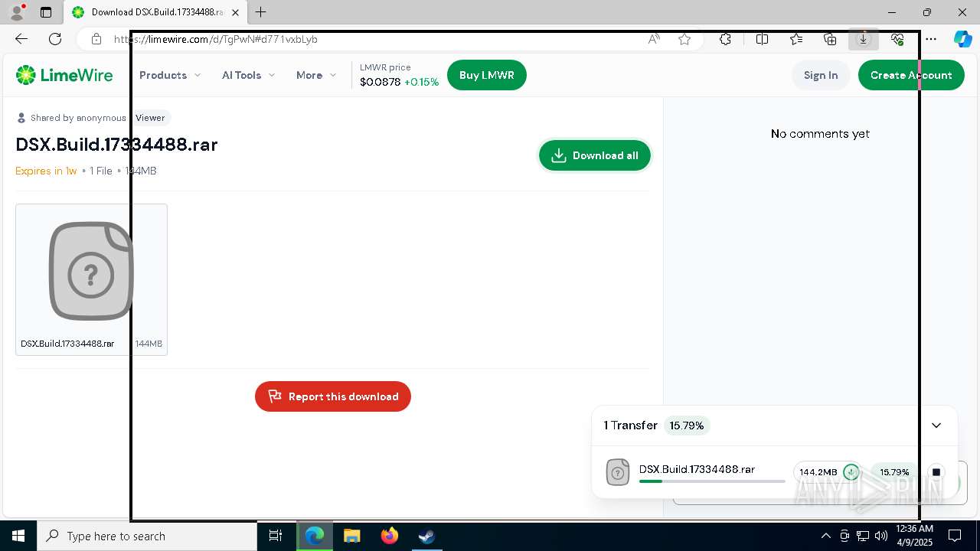Expand the AI Tools menu
The image size is (980, 551).
tap(248, 75)
